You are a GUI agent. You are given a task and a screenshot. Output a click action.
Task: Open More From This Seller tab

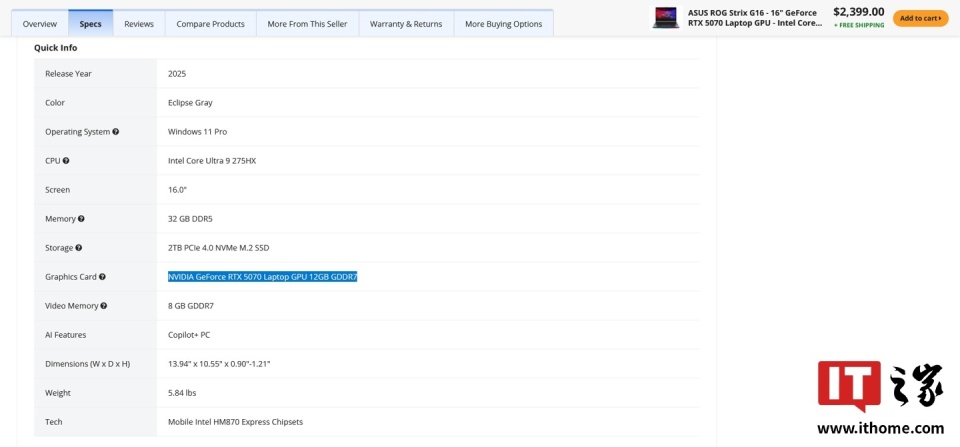point(307,24)
